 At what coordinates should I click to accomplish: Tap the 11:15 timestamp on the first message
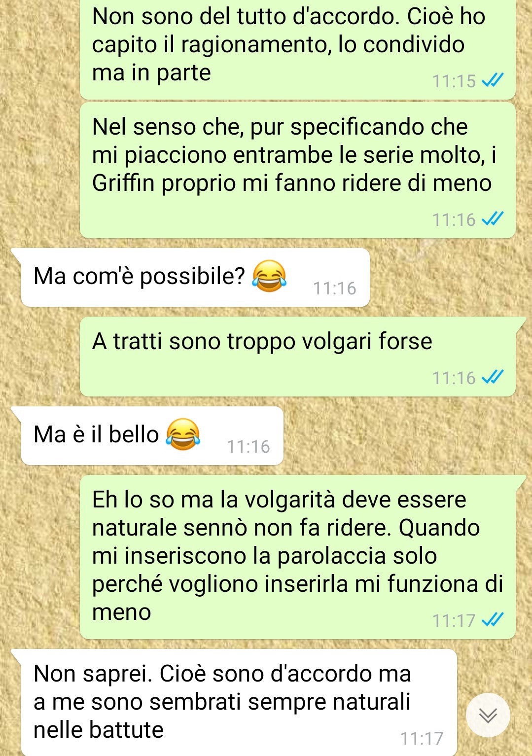454,81
